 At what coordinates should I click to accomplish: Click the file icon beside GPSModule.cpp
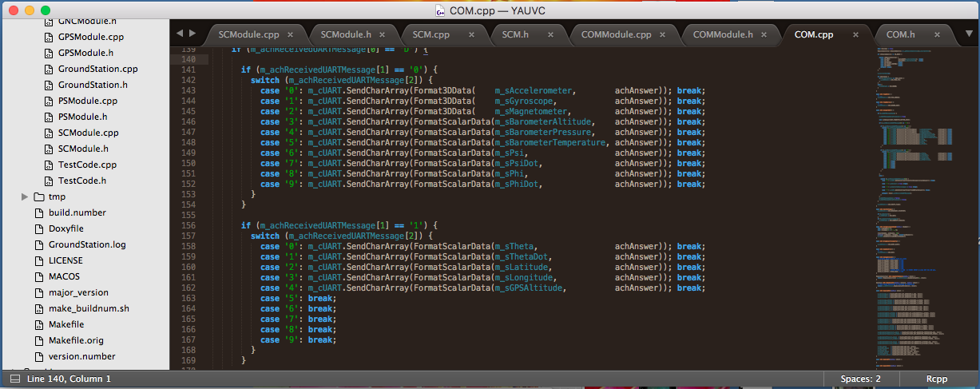(x=49, y=37)
